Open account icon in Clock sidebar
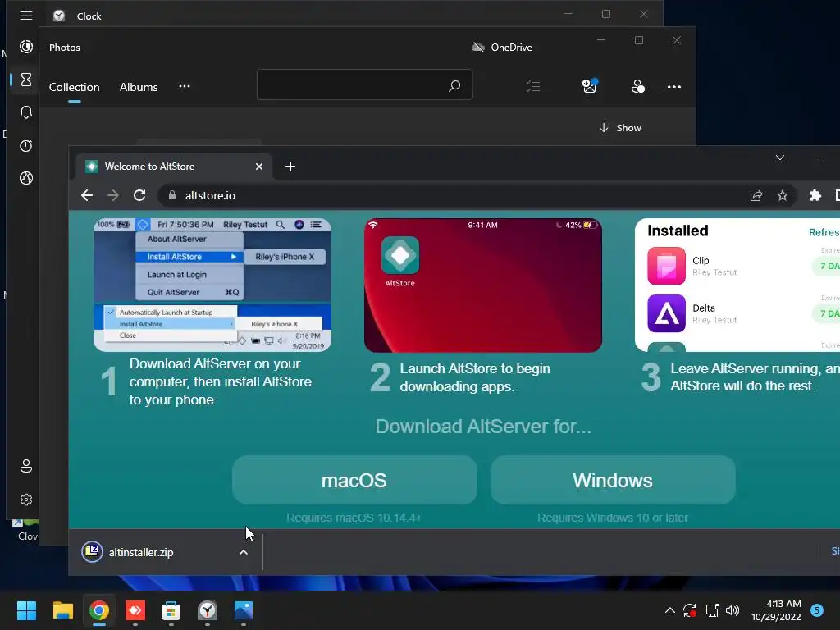Viewport: 840px width, 630px height. [26, 466]
